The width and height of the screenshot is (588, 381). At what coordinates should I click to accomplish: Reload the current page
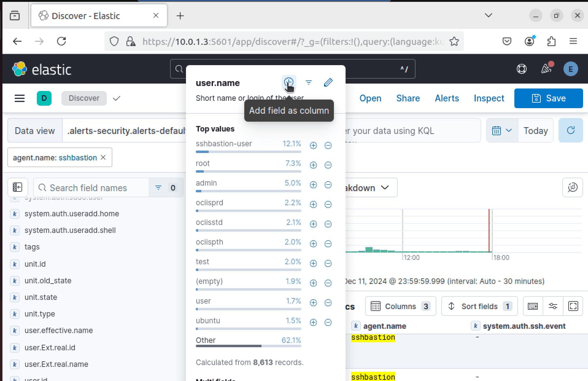pyautogui.click(x=61, y=41)
